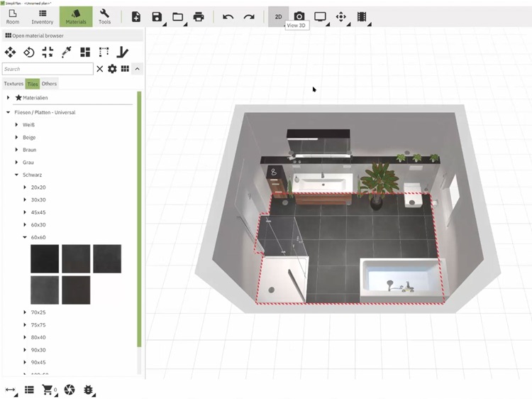Click the Print icon in toolbar
532x399 pixels.
click(199, 16)
